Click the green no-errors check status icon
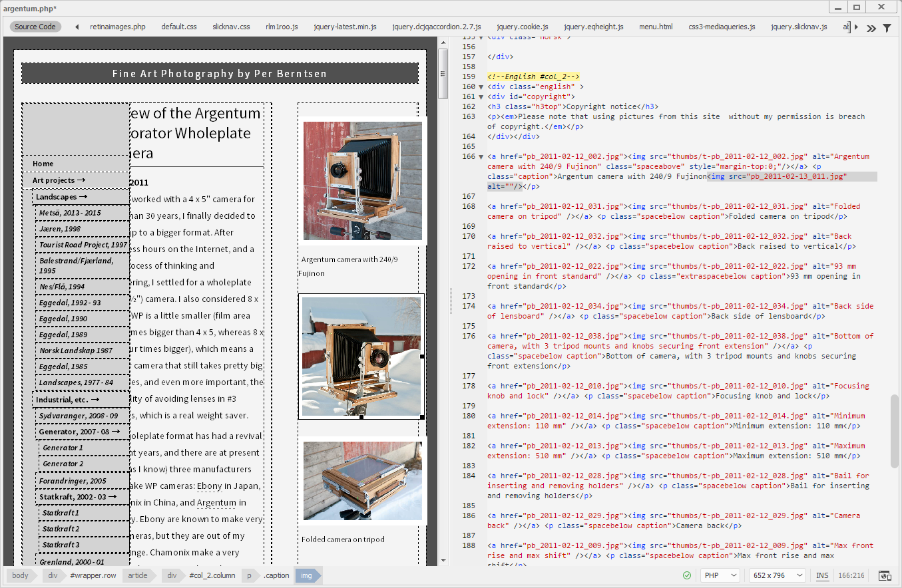The width and height of the screenshot is (902, 588). 687,575
